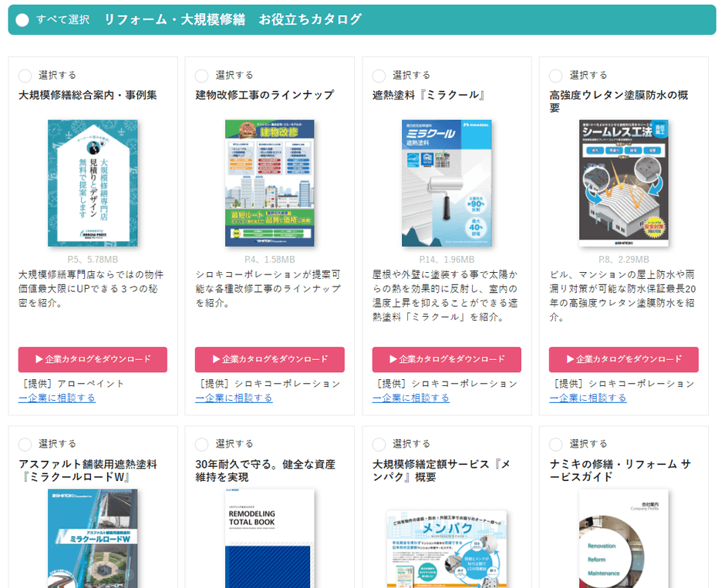Open the 建物改修 catalog cover thumbnail
Viewport: 725px width, 588px height.
(x=270, y=183)
